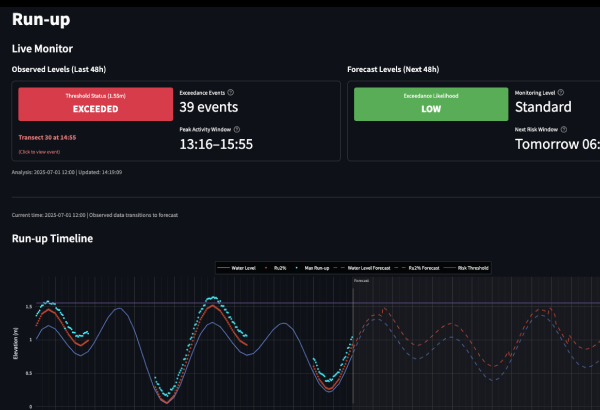This screenshot has height=410, width=600.
Task: Click the 'Run-up Timeline' heading
Action: click(52, 238)
